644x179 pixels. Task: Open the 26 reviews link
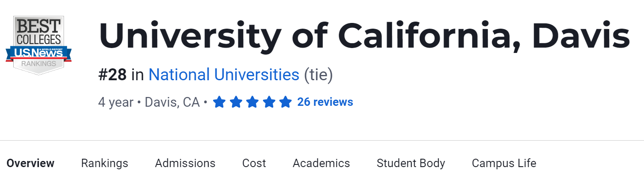[x=325, y=102]
